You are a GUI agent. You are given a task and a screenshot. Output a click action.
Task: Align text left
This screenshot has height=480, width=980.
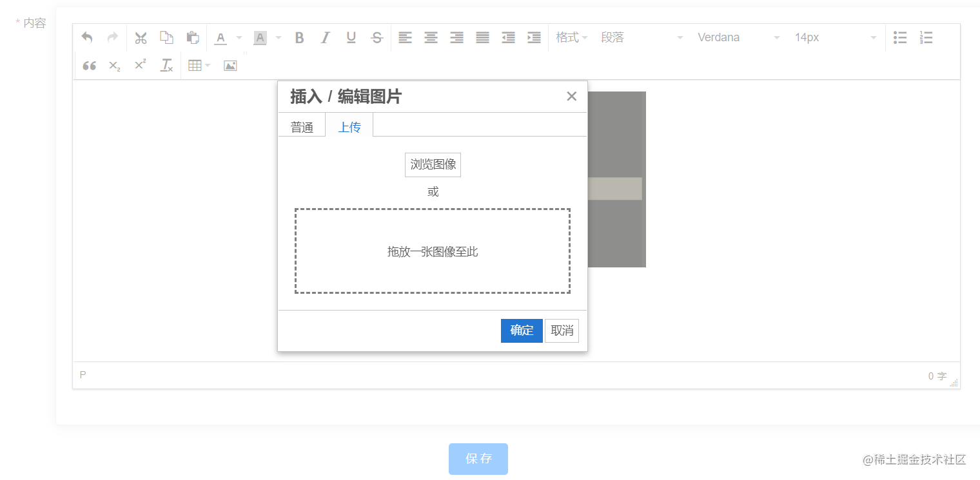405,37
